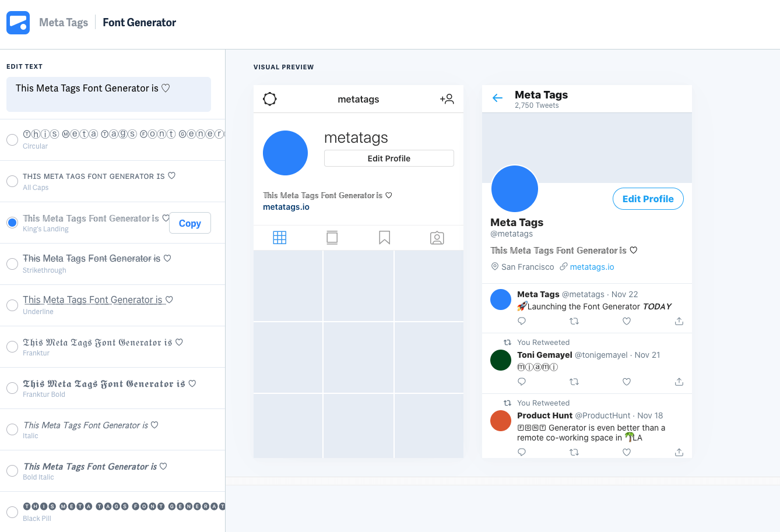Select the Italic radio button
This screenshot has width=780, height=532.
click(x=12, y=429)
